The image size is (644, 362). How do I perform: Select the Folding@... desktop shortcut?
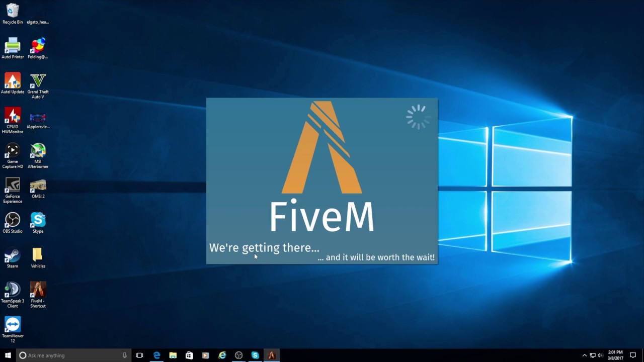tap(38, 48)
